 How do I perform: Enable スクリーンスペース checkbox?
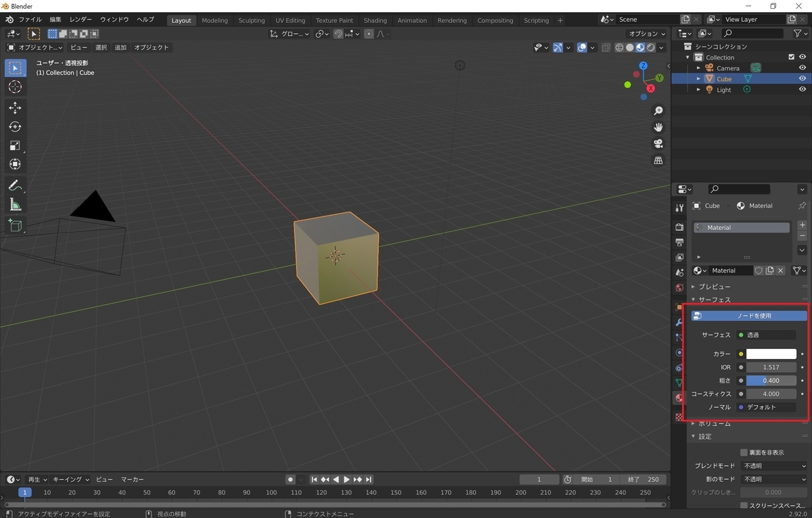click(744, 505)
